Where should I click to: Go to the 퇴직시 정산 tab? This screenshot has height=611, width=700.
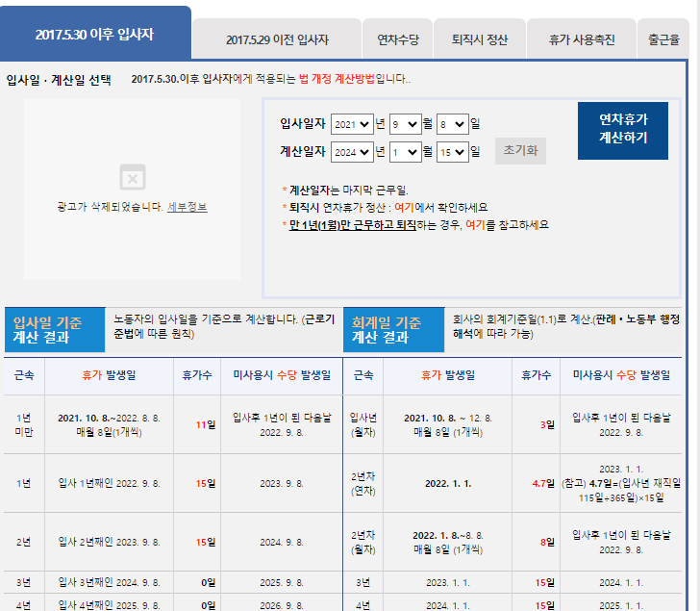pos(479,40)
